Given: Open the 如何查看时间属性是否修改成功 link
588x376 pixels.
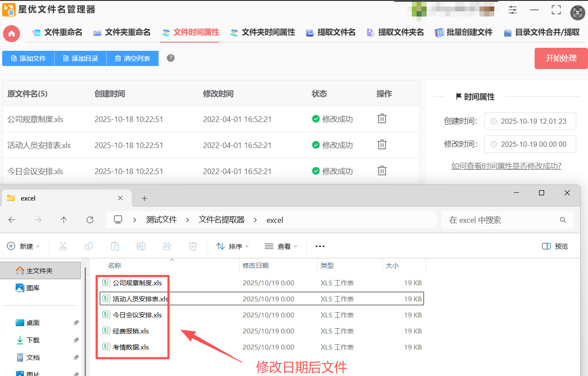Looking at the screenshot, I should [x=506, y=166].
